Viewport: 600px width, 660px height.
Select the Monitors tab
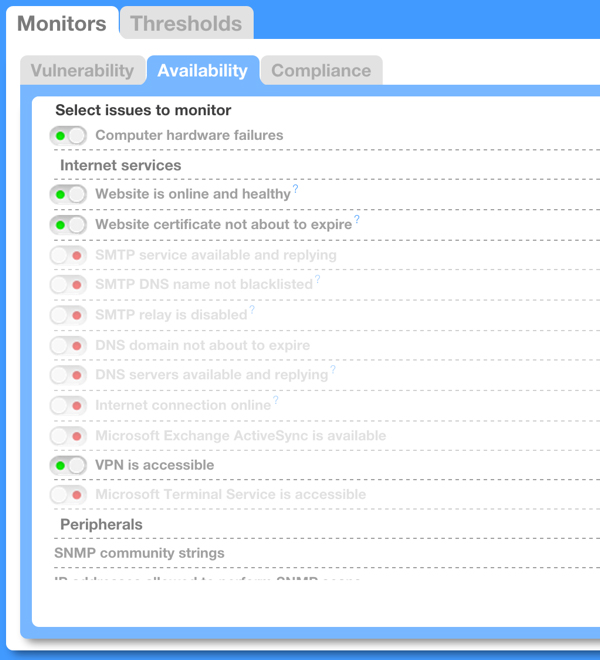[62, 23]
